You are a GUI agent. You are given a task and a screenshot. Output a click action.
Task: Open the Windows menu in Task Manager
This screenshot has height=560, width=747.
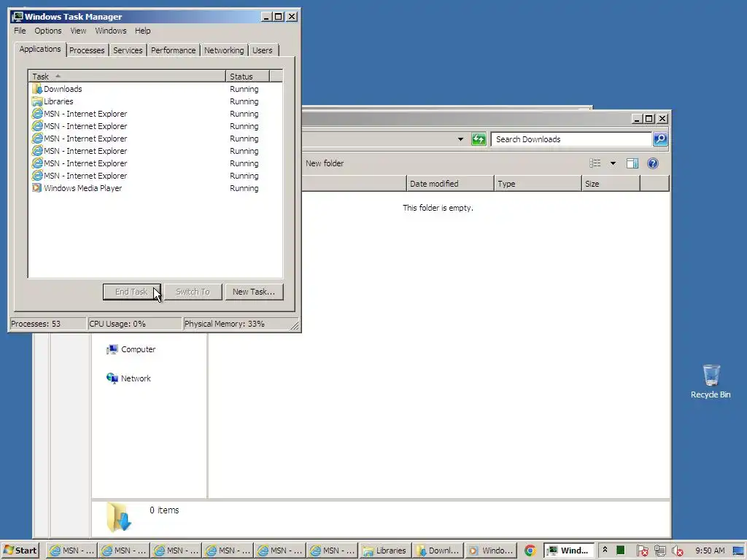click(111, 31)
